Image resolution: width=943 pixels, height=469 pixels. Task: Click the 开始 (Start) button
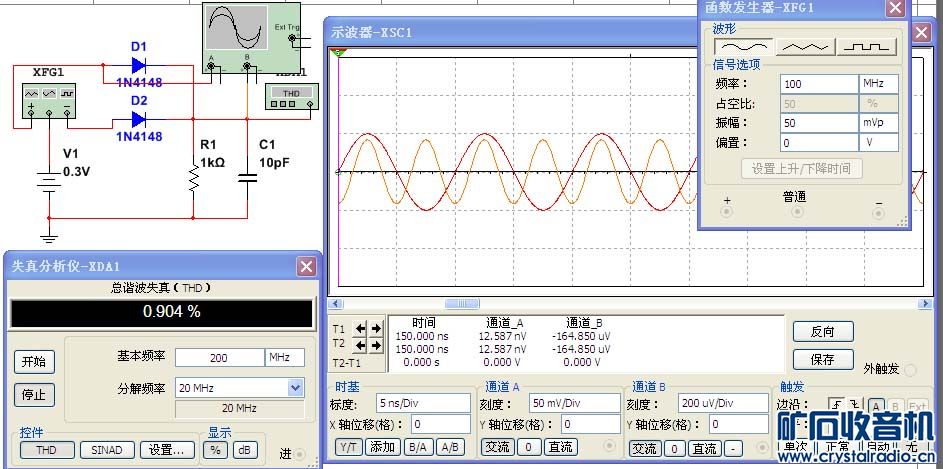click(34, 362)
